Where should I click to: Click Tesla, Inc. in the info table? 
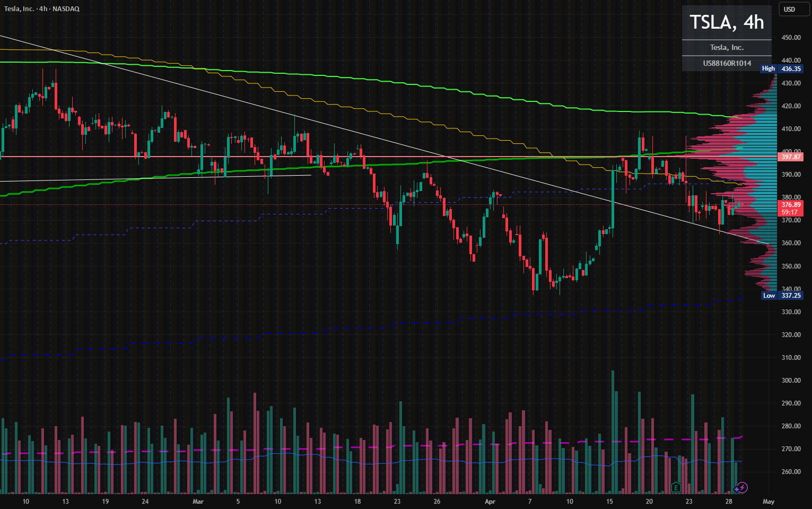tap(727, 47)
